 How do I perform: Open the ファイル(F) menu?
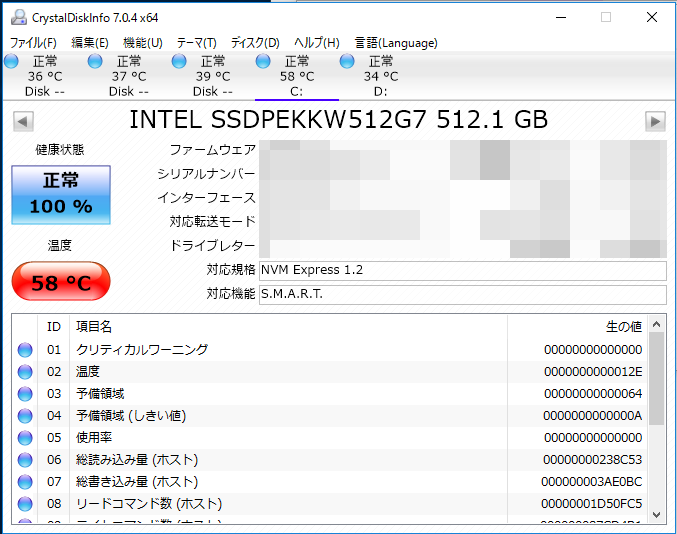pos(33,43)
